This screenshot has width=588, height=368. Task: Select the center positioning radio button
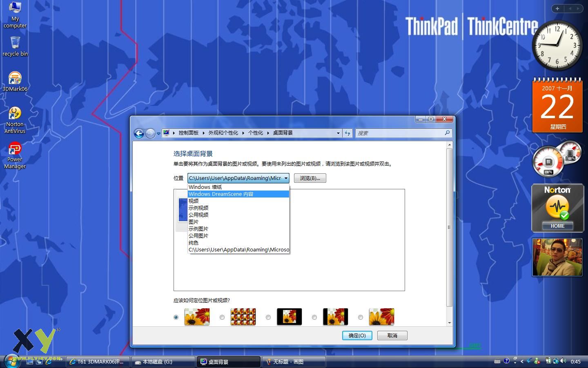[268, 317]
